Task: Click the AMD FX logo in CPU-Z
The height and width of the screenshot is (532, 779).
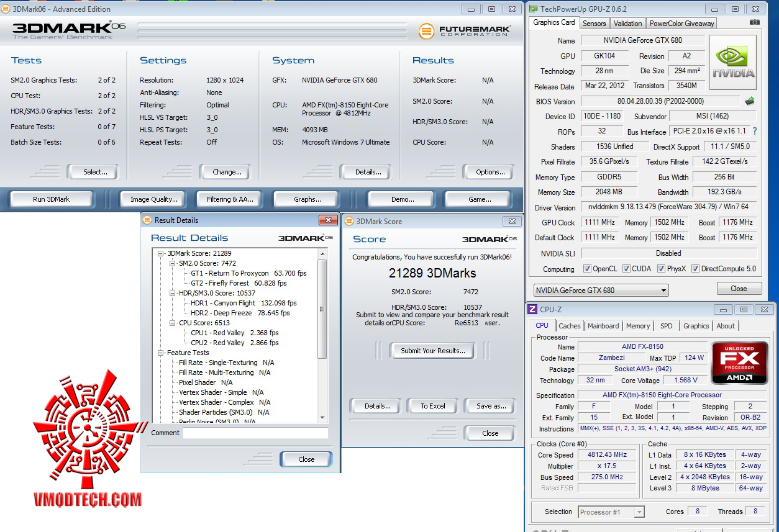Action: point(740,364)
